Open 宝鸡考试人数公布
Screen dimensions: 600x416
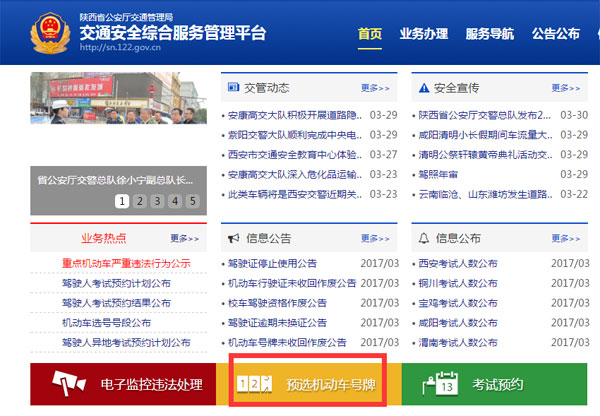[x=458, y=303]
